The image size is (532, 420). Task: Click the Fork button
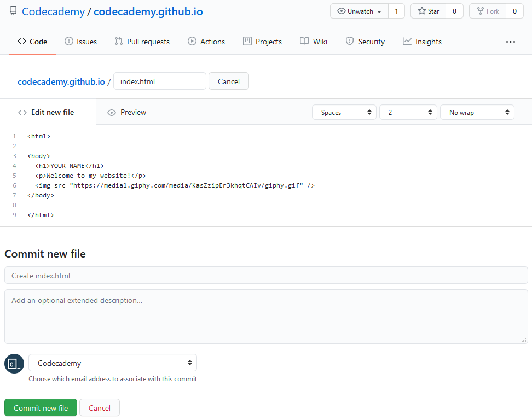[488, 11]
